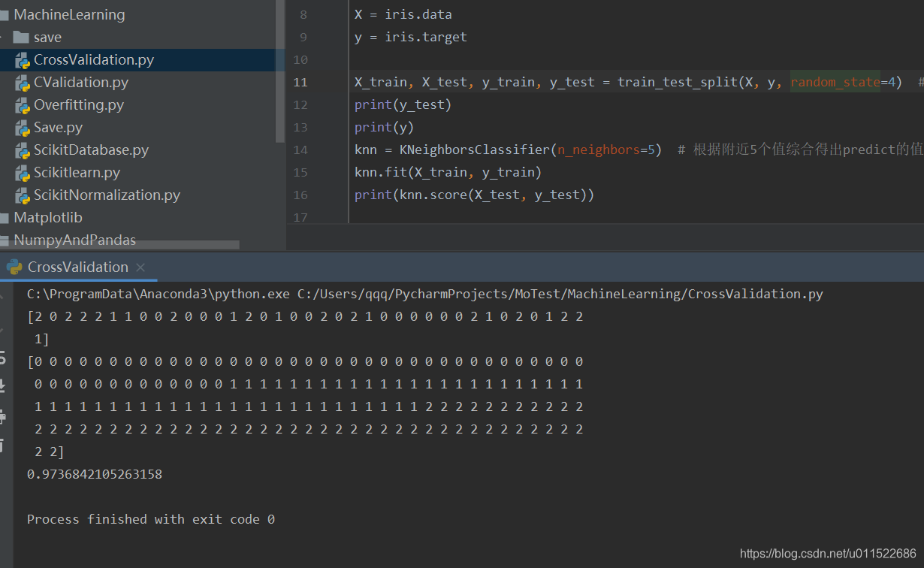924x568 pixels.
Task: Click the Python logo on the CrossValidation tab
Action: [x=12, y=267]
